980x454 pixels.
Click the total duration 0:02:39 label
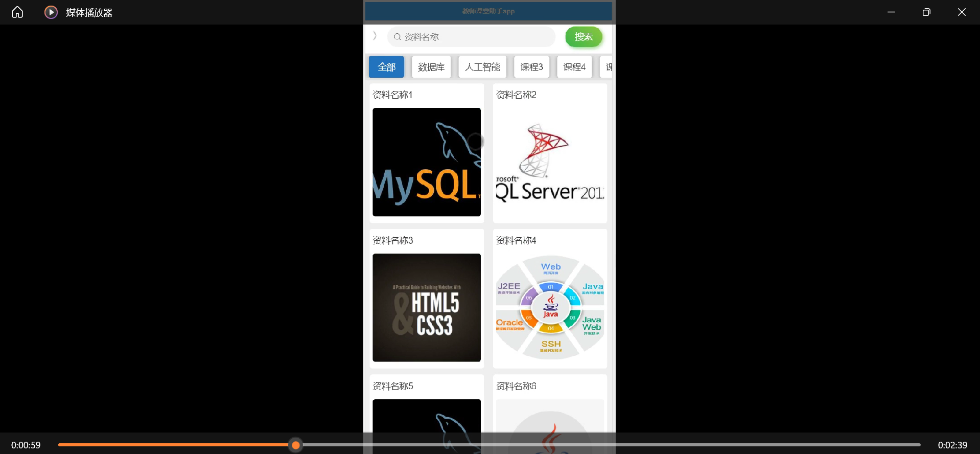[952, 445]
